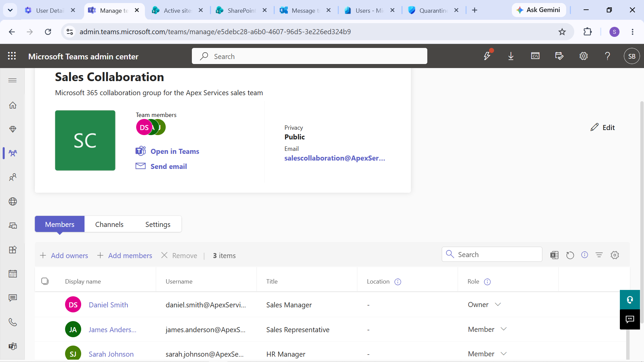
Task: Open the Teams section in sidebar
Action: [x=13, y=153]
